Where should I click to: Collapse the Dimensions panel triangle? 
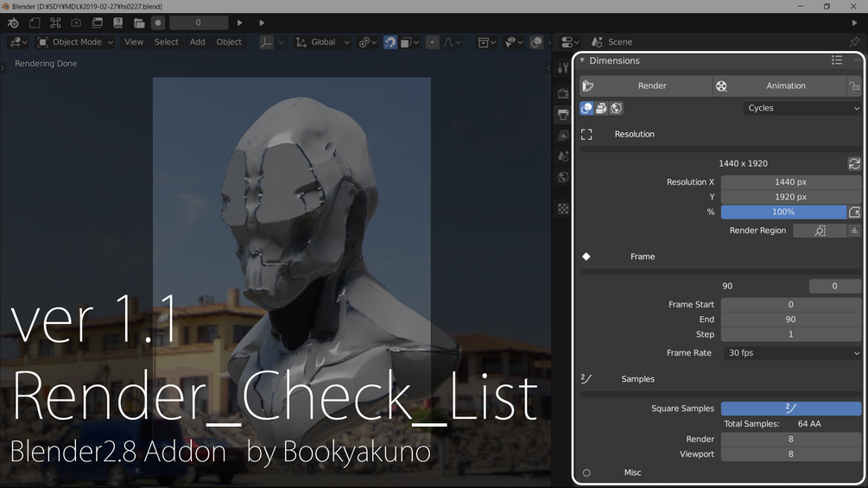(x=582, y=60)
